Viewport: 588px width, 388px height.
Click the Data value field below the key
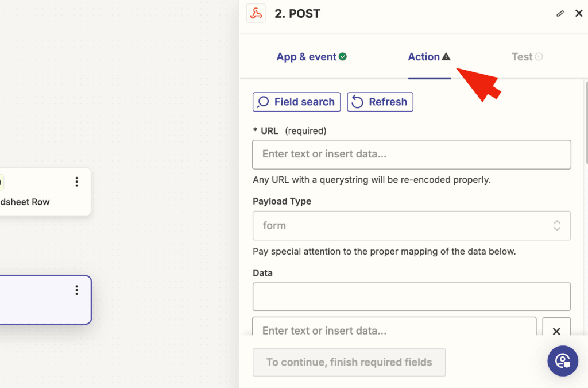click(394, 331)
